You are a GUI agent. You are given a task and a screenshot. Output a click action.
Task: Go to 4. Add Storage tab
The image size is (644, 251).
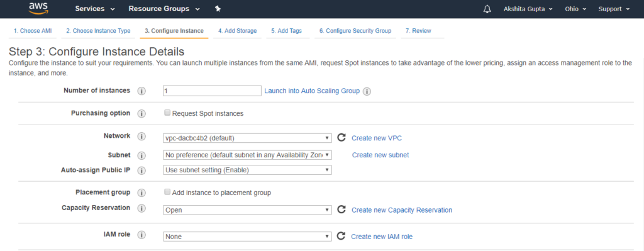point(237,31)
